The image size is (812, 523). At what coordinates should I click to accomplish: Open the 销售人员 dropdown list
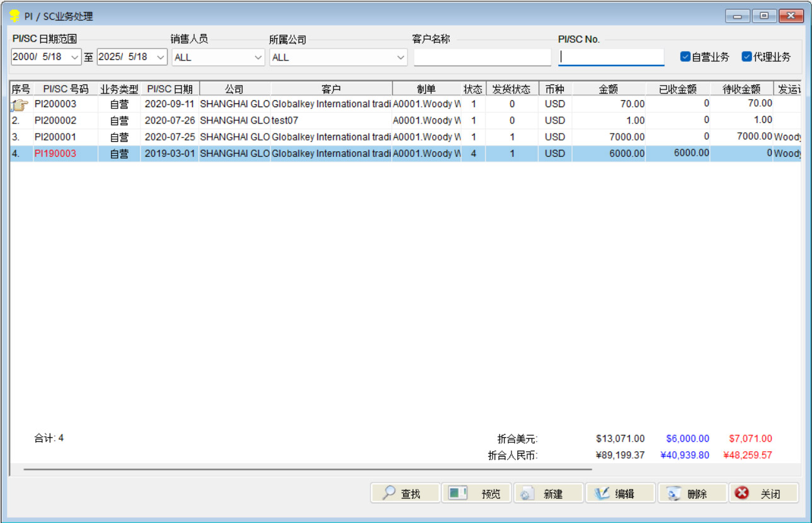258,57
